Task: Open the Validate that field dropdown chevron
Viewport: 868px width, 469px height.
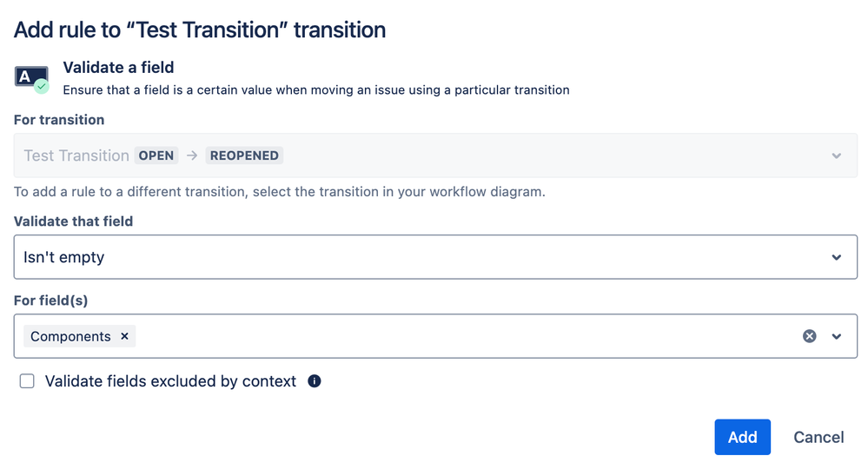Action: point(837,257)
